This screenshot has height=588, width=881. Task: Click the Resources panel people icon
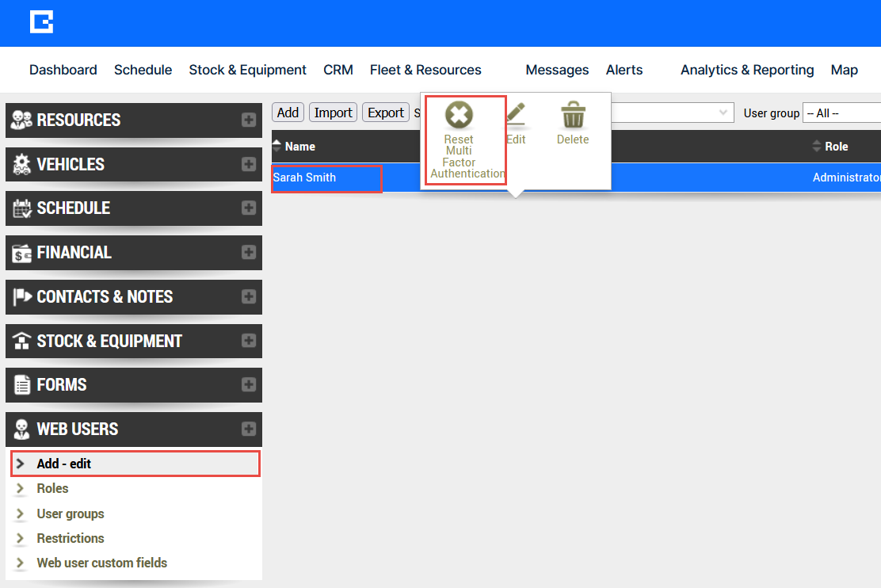pos(22,120)
